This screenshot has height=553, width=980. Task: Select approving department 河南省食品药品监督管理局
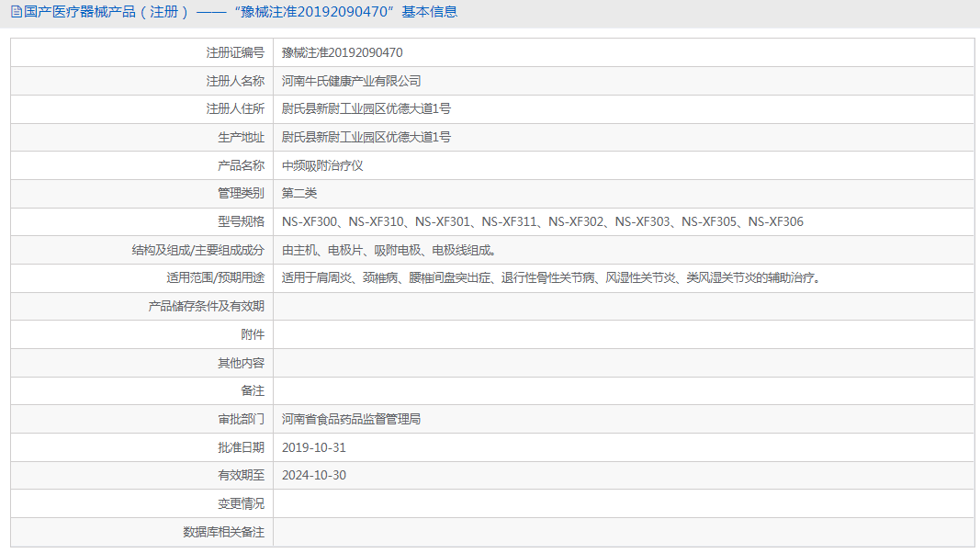(351, 419)
